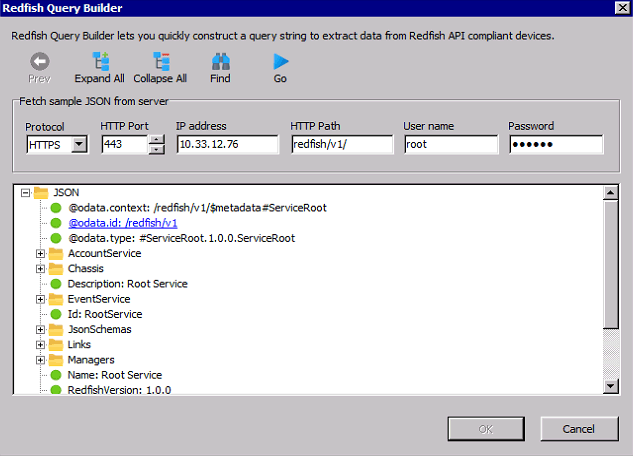Viewport: 633px width, 456px height.
Task: Click the Prev back-arrow icon
Action: click(40, 62)
